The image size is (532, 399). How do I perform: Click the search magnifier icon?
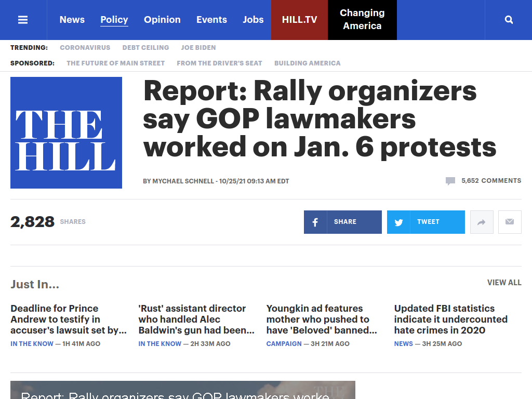tap(509, 20)
